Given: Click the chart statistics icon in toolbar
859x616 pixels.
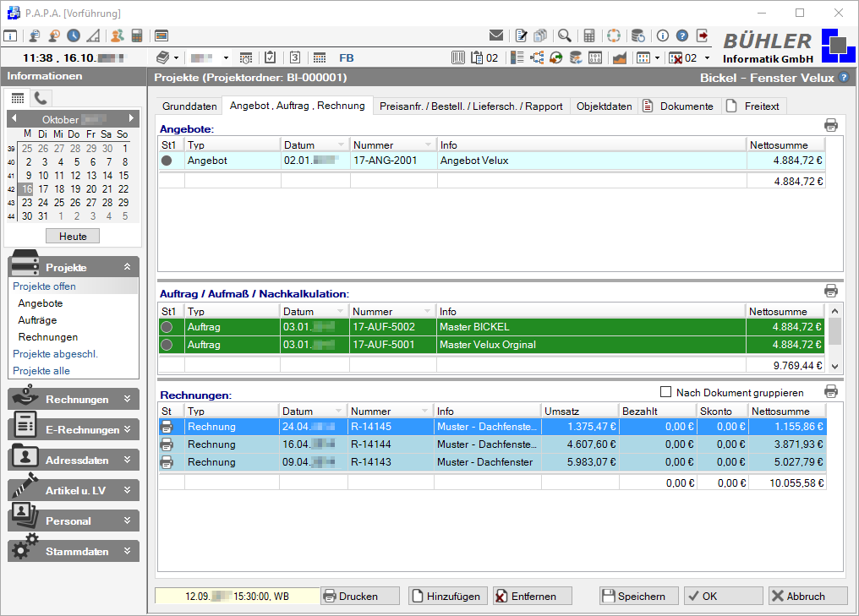Looking at the screenshot, I should click(620, 58).
